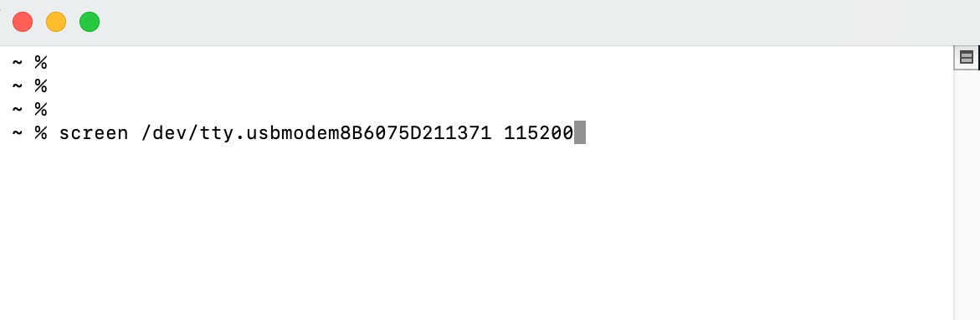Click the first empty prompt line's percent sign
Viewport: 980px width, 320px height.
tap(41, 62)
